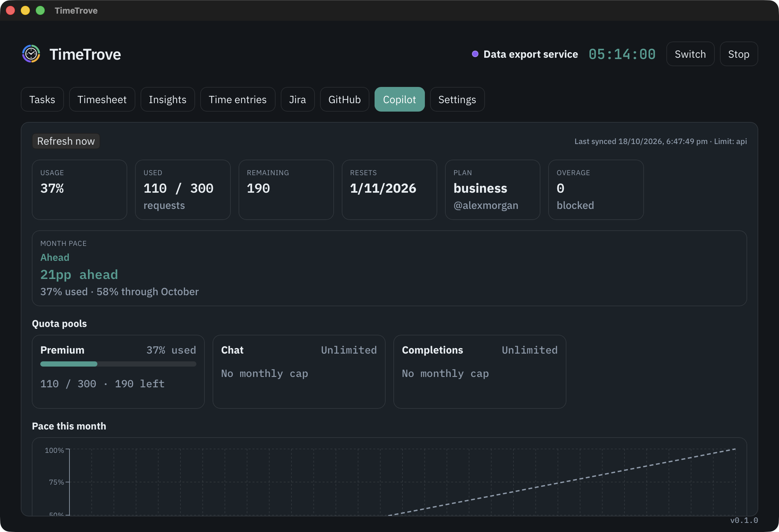Click the 100% axis label on chart
The height and width of the screenshot is (532, 779).
(x=54, y=450)
